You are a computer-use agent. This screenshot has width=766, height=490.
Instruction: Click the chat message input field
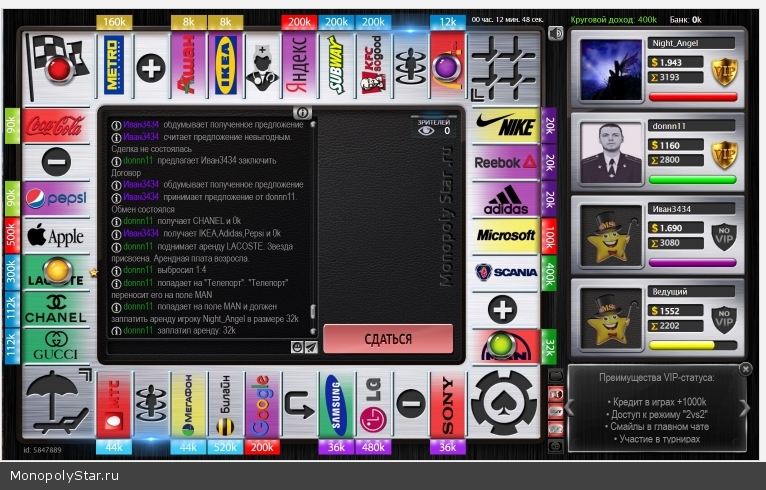click(x=199, y=347)
